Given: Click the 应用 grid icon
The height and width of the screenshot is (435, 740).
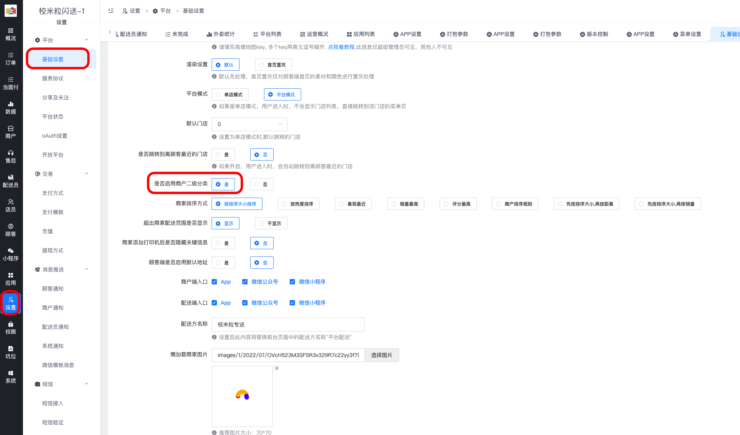Looking at the screenshot, I should (10, 278).
